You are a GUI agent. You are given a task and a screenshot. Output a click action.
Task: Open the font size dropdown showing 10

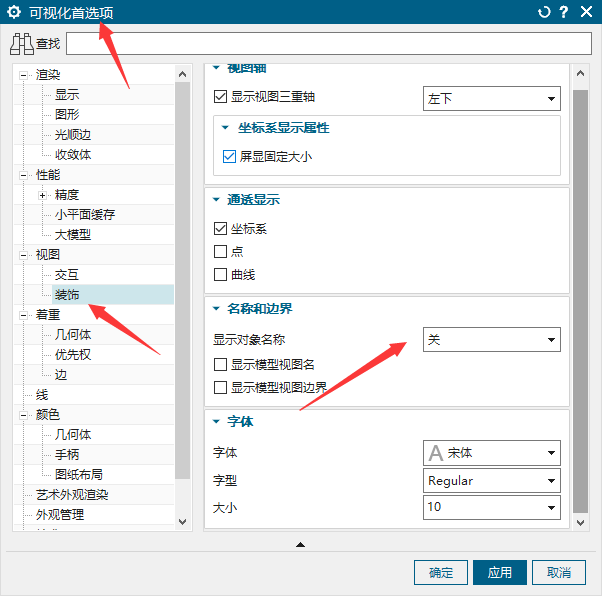491,508
